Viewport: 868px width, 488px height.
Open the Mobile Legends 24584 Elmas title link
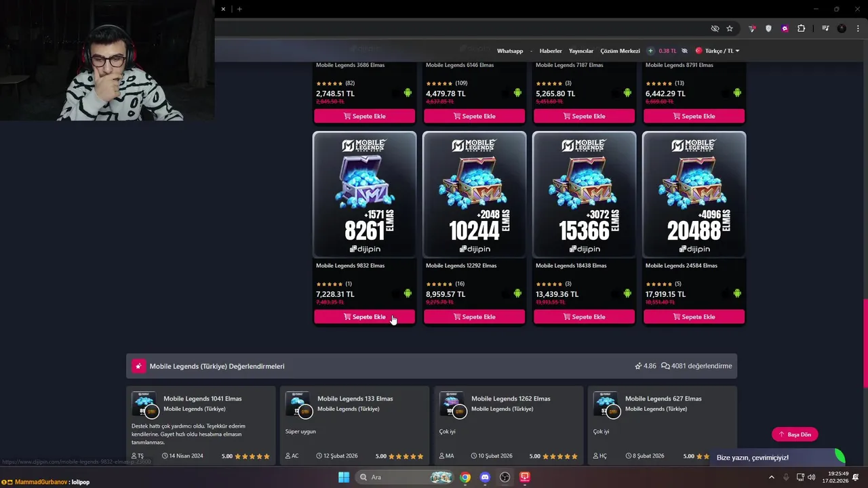coord(681,266)
